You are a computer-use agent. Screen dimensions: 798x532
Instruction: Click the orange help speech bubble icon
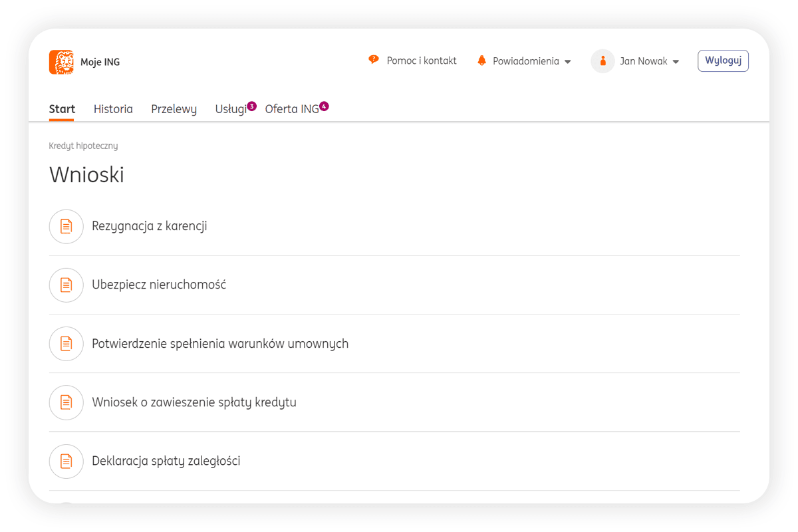click(373, 61)
